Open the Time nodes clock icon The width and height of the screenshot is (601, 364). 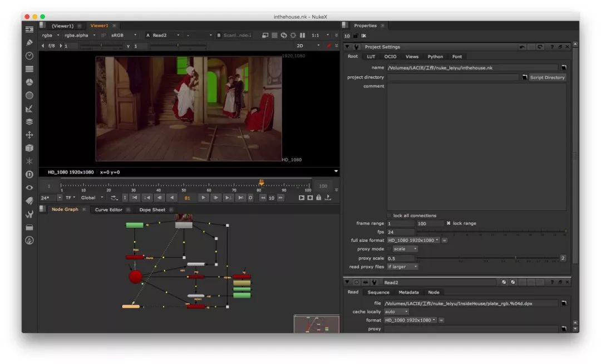tap(29, 56)
